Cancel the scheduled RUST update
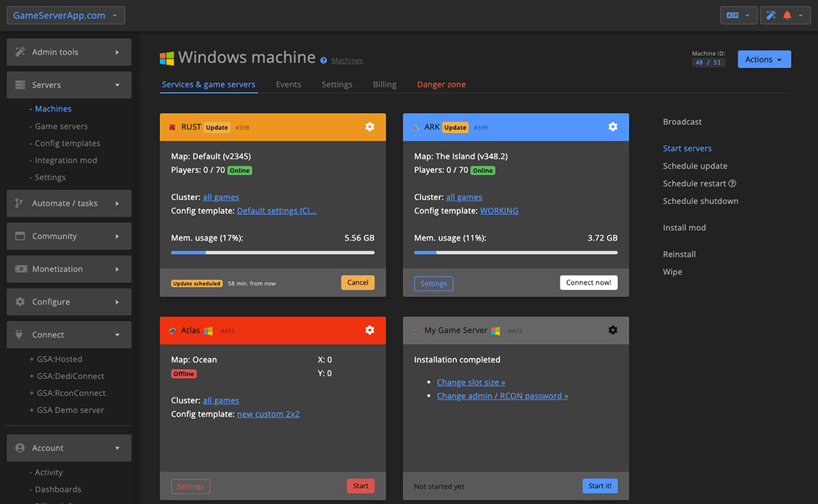Image resolution: width=818 pixels, height=504 pixels. (358, 282)
